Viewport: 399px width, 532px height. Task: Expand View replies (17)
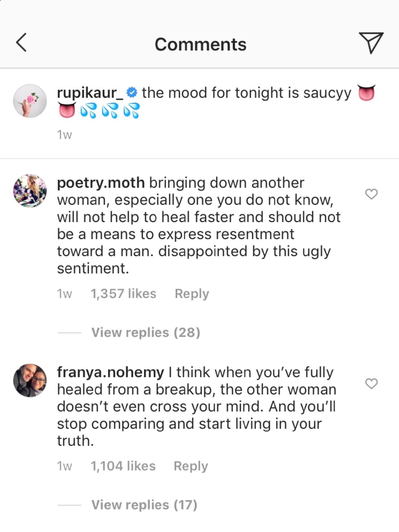144,505
